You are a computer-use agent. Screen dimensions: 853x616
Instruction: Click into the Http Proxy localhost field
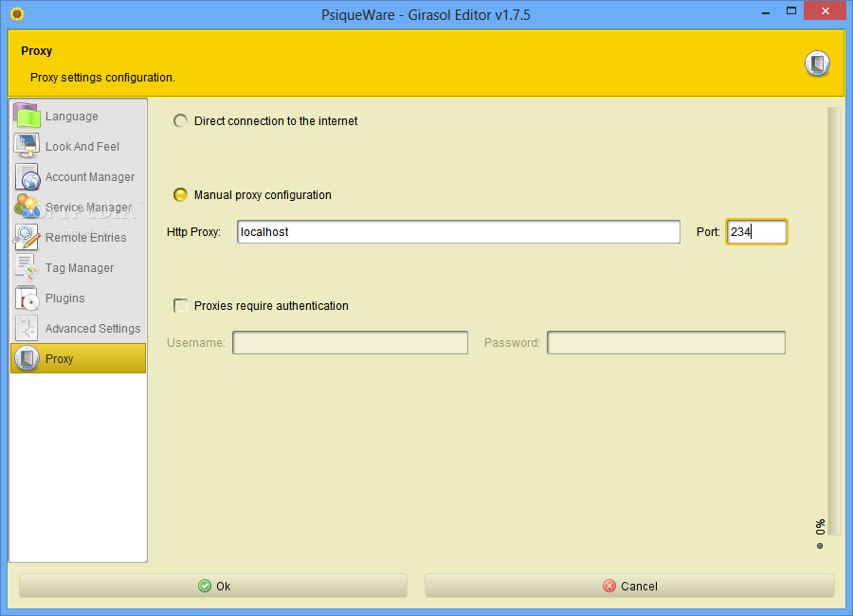459,232
